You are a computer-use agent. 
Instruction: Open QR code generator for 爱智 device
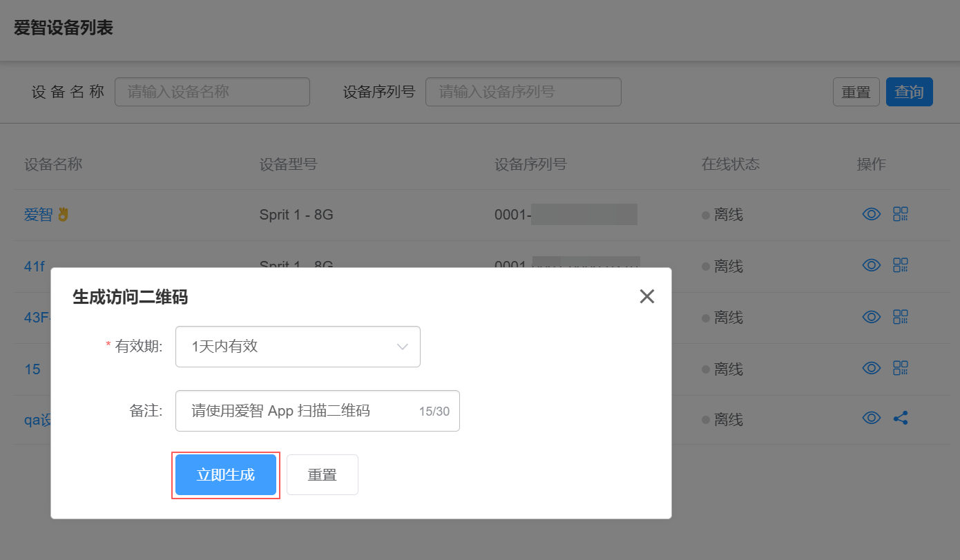point(901,214)
